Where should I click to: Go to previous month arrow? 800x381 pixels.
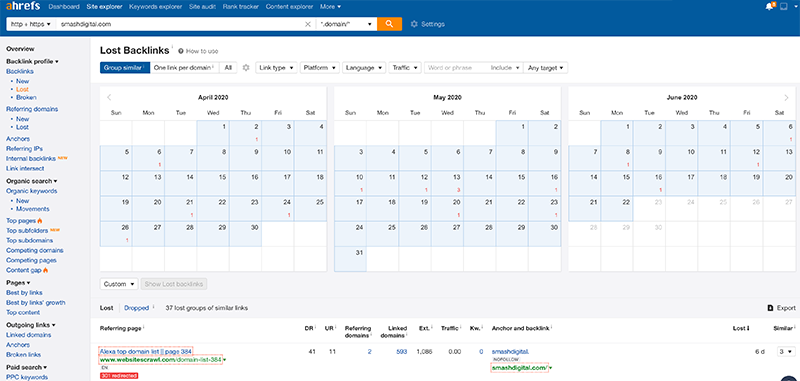click(x=109, y=97)
